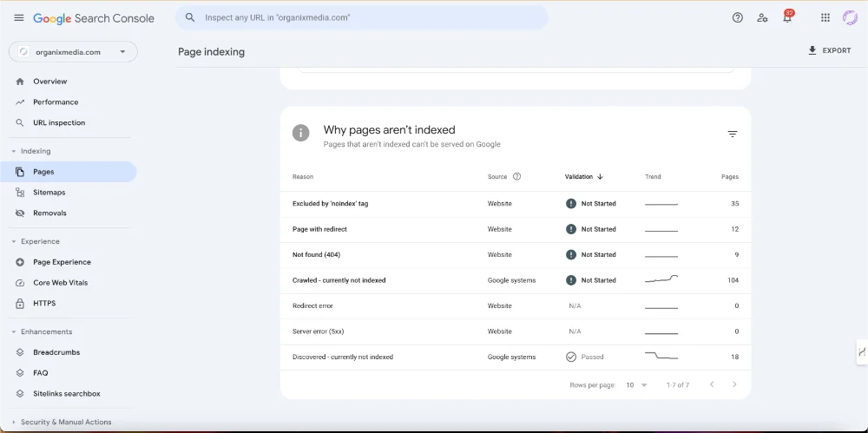The height and width of the screenshot is (433, 868).
Task: Click the Page Experience plus-circle icon
Action: pos(20,262)
